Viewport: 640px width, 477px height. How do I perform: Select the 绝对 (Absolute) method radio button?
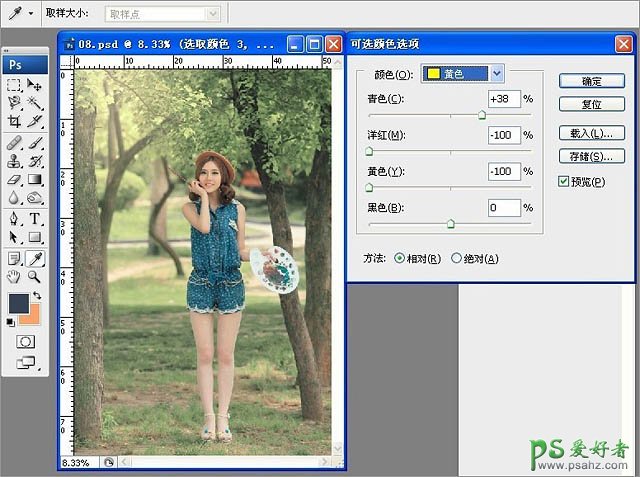pos(457,258)
